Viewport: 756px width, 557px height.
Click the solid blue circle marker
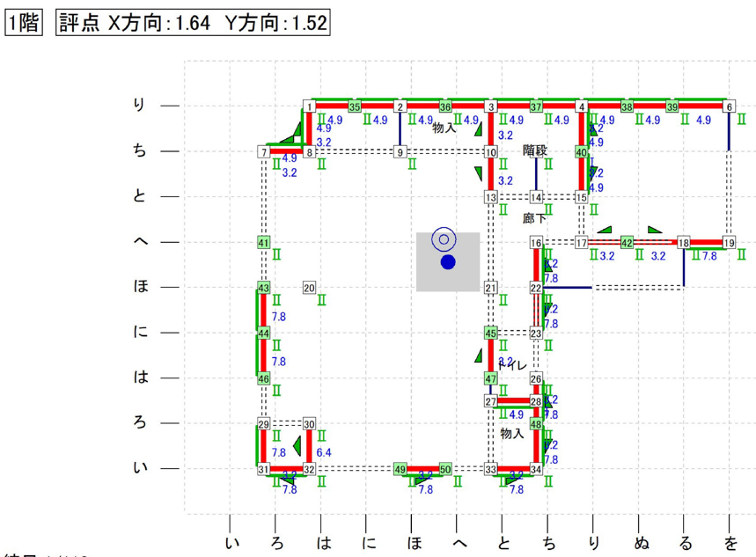pos(448,262)
